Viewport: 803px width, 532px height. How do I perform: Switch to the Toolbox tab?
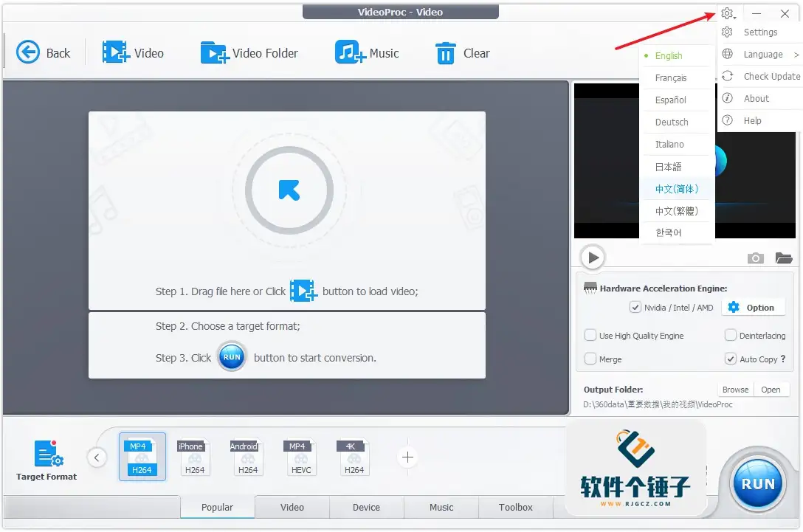(x=515, y=507)
